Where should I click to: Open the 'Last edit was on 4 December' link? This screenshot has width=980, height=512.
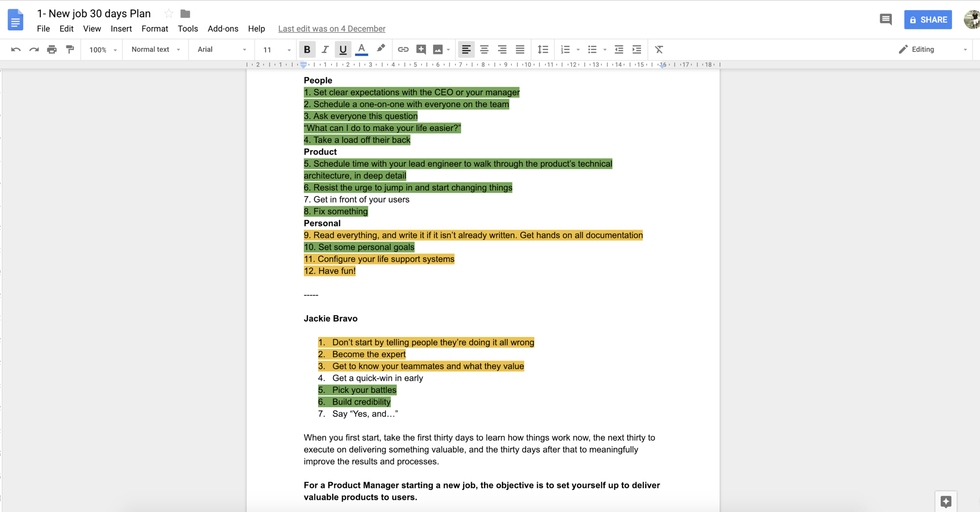(331, 29)
